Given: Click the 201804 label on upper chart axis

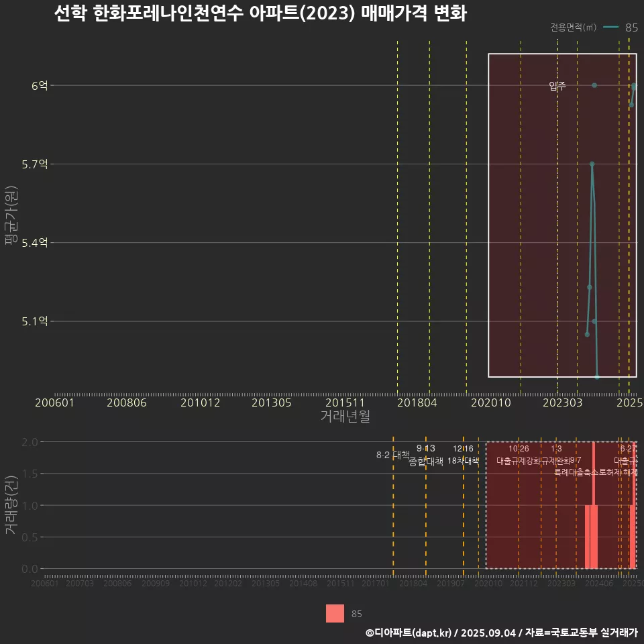Looking at the screenshot, I should pos(417,402).
